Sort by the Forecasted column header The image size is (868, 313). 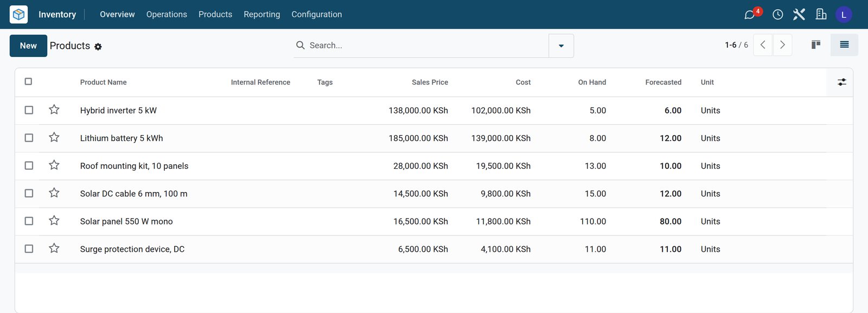pyautogui.click(x=663, y=82)
